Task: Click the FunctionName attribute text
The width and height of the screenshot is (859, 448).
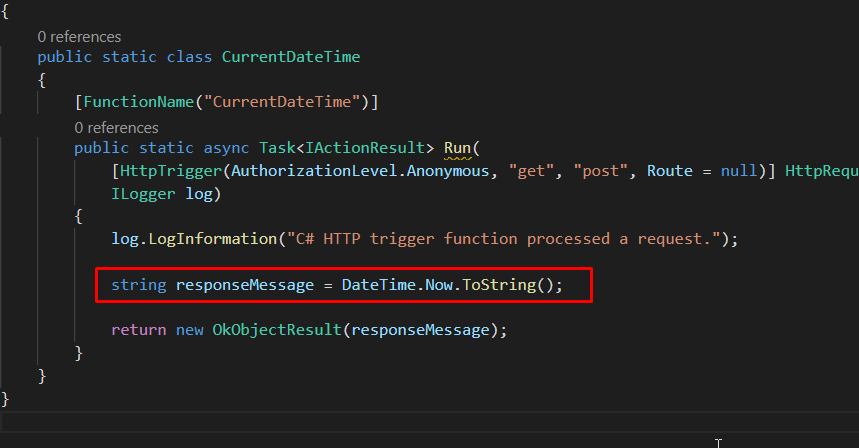Action: coord(139,102)
